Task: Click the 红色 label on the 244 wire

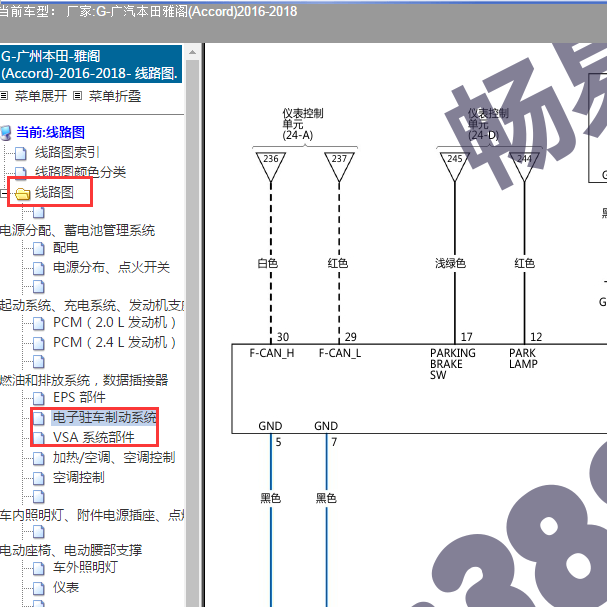Action: 525,264
